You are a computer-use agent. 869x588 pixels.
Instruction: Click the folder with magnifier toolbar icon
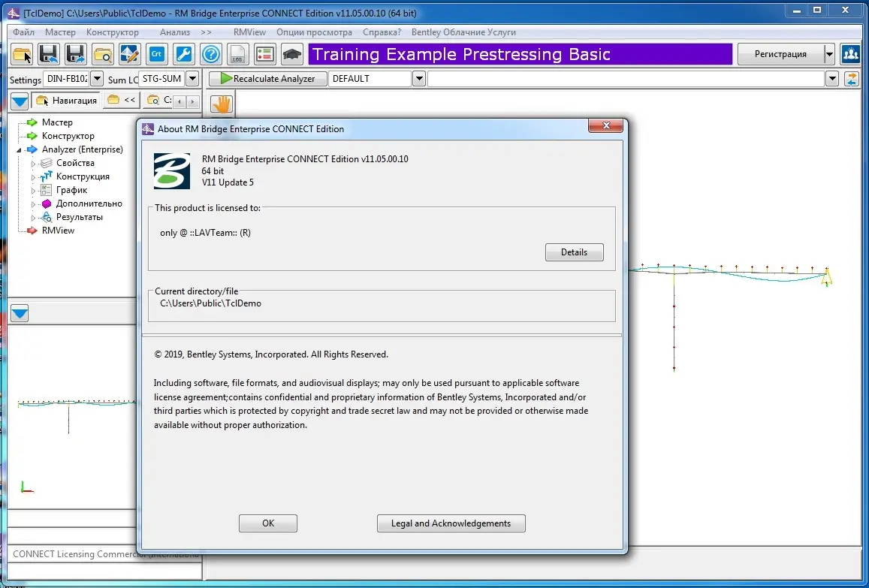(x=103, y=54)
